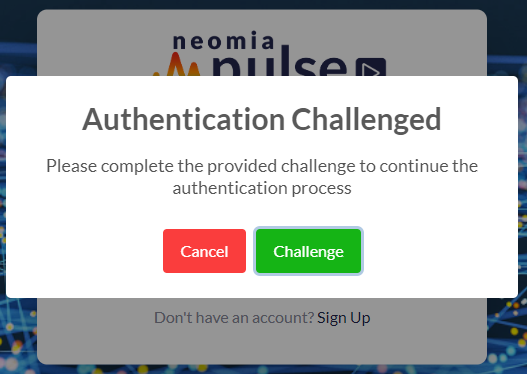Click the 'Please complete the provided challenge' message
The image size is (527, 374).
262,177
